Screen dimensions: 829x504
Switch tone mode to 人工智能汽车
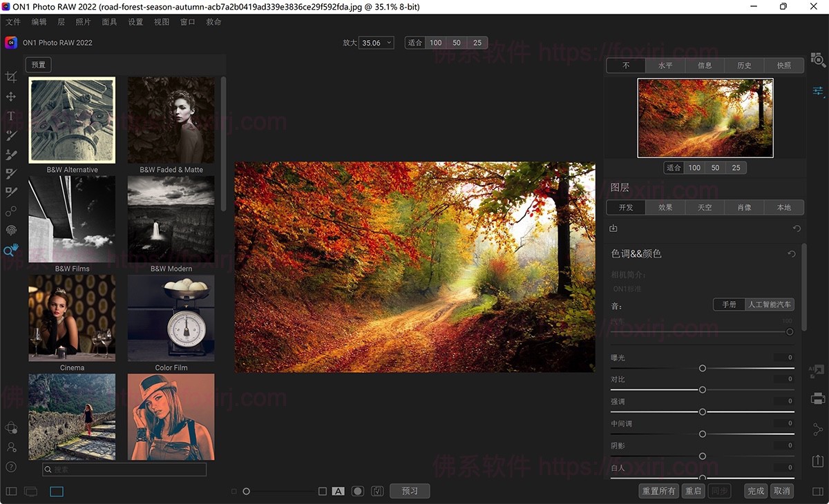[769, 304]
